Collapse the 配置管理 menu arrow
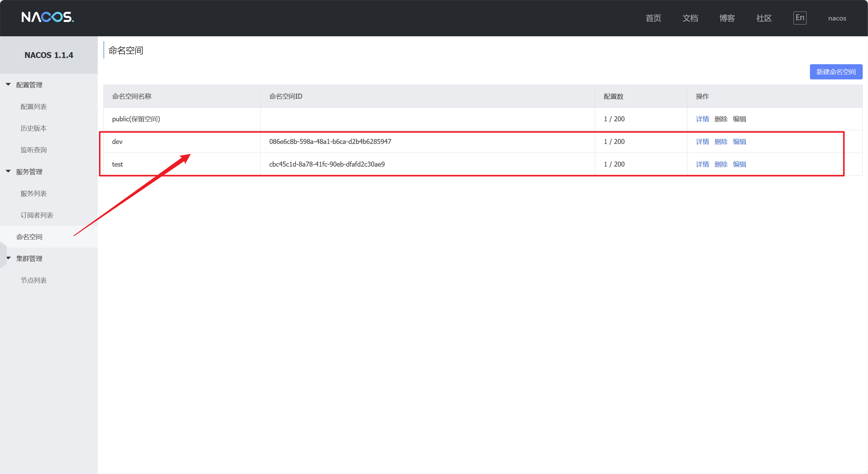 tap(8, 84)
